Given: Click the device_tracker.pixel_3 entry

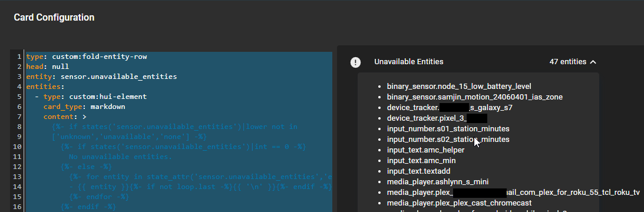Looking at the screenshot, I should [x=437, y=118].
